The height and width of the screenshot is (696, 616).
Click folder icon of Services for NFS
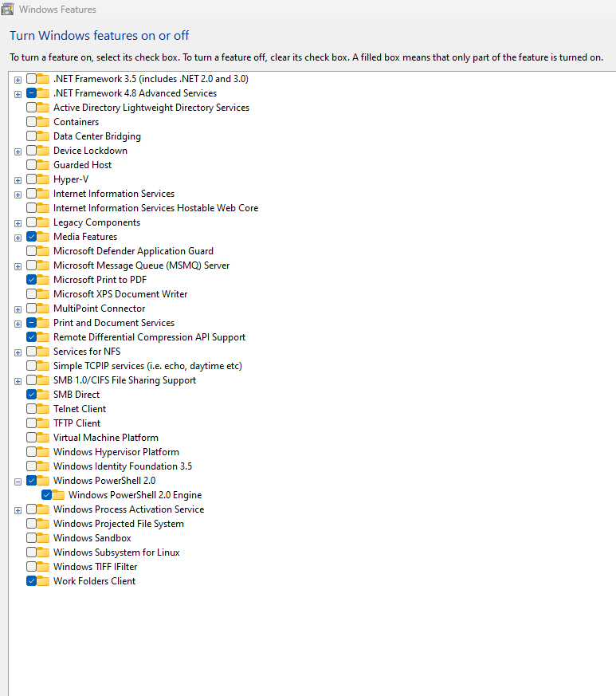pyautogui.click(x=43, y=352)
